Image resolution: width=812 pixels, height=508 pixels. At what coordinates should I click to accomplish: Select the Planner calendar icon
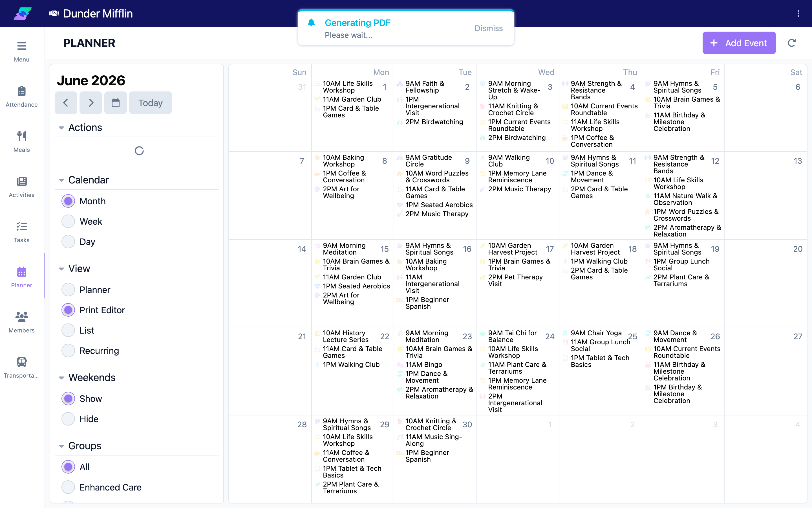coord(21,271)
